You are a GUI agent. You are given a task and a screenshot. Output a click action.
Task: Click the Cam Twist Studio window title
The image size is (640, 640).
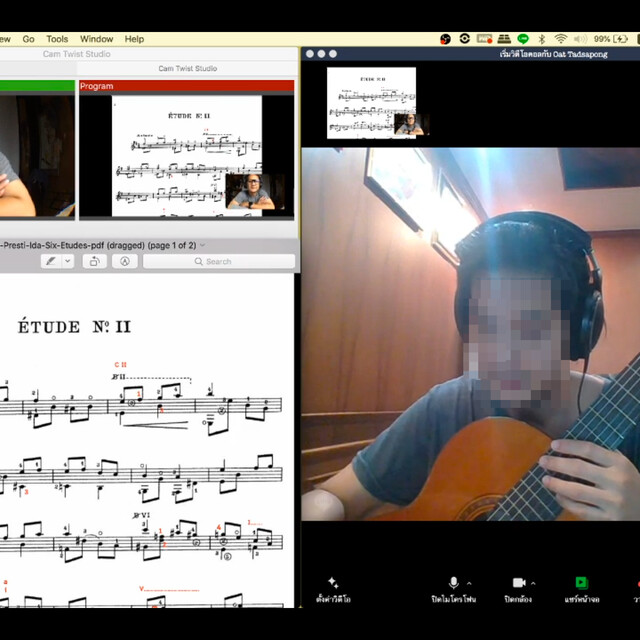77,54
